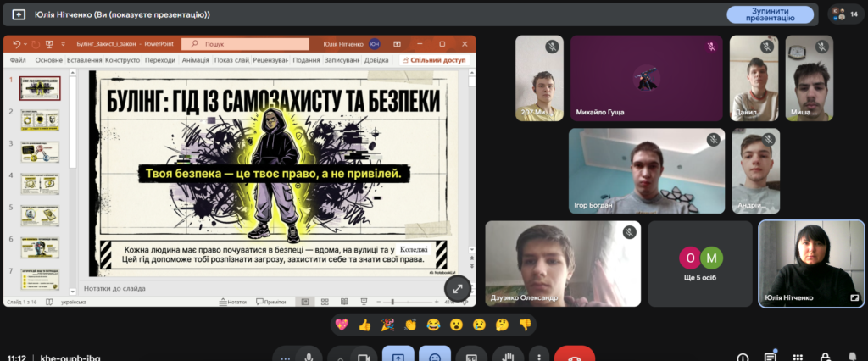Viewport: 868px width, 361px height.
Task: Send the party popper reaction
Action: (x=387, y=324)
